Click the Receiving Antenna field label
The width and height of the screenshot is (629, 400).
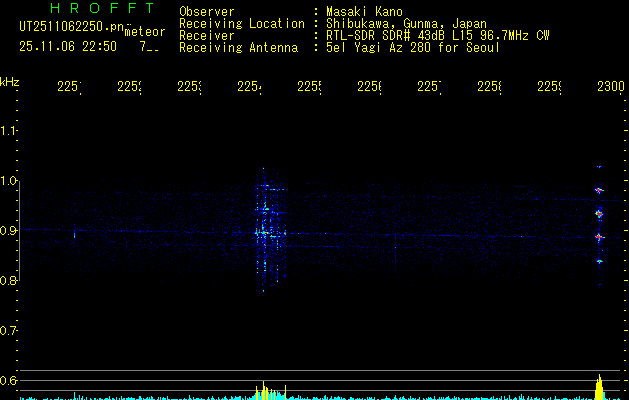click(238, 47)
